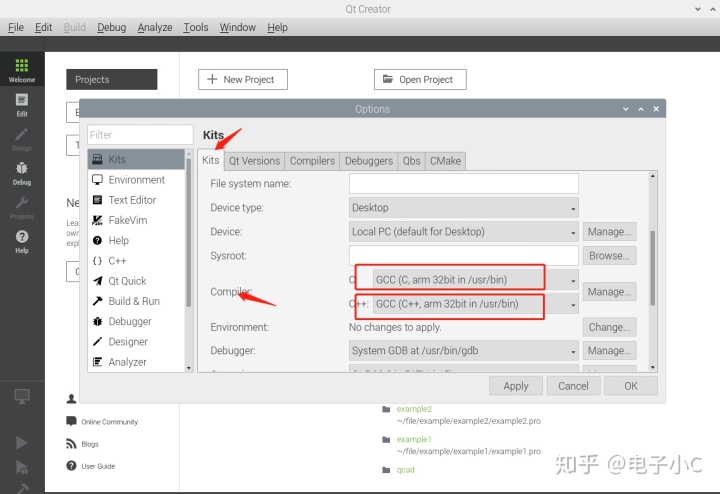
Task: Open the Debug menu
Action: [112, 28]
